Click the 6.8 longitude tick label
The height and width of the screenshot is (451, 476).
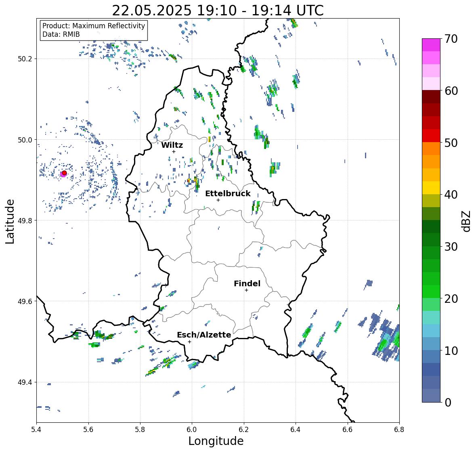tap(399, 430)
